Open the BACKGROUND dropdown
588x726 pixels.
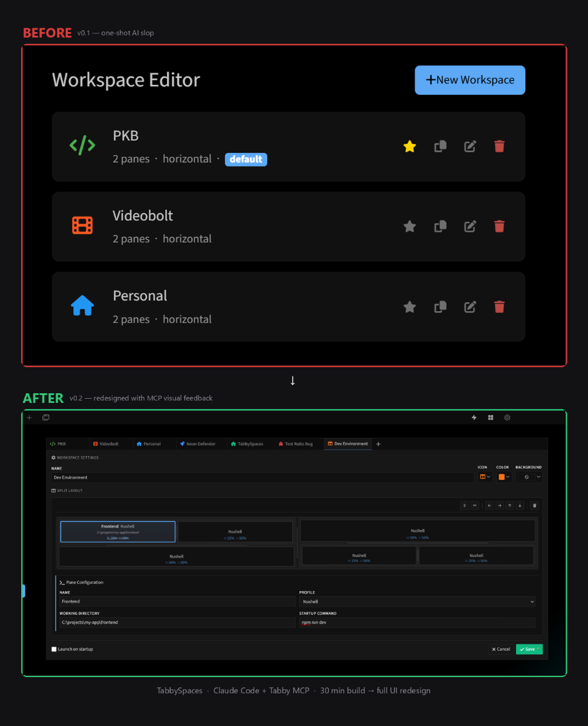click(x=528, y=477)
